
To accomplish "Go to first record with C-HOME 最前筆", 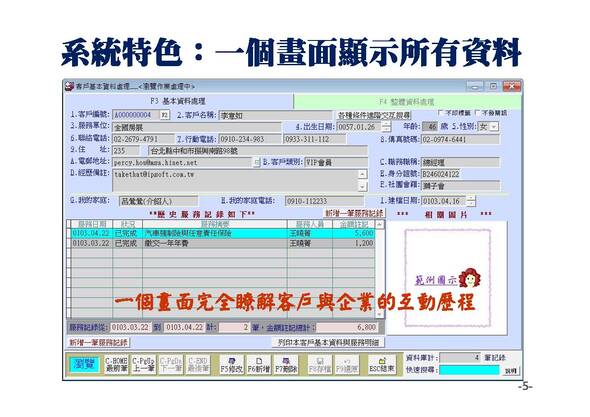I will point(116,364).
